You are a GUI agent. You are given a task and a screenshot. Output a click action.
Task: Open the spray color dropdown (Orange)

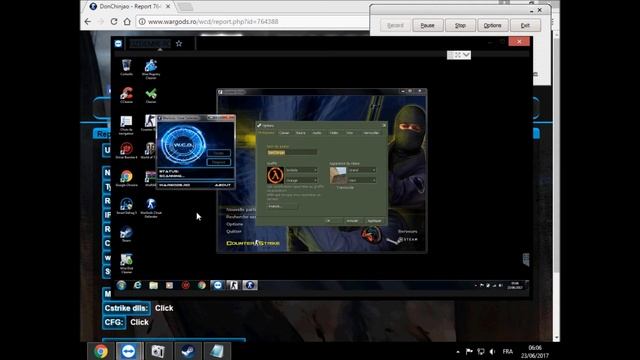301,180
